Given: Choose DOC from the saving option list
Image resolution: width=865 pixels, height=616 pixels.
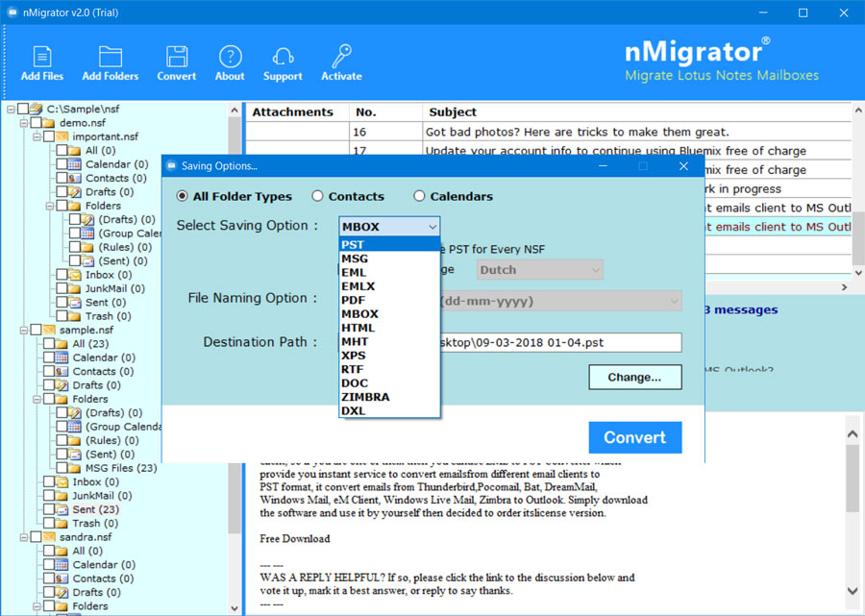Looking at the screenshot, I should pos(389,383).
